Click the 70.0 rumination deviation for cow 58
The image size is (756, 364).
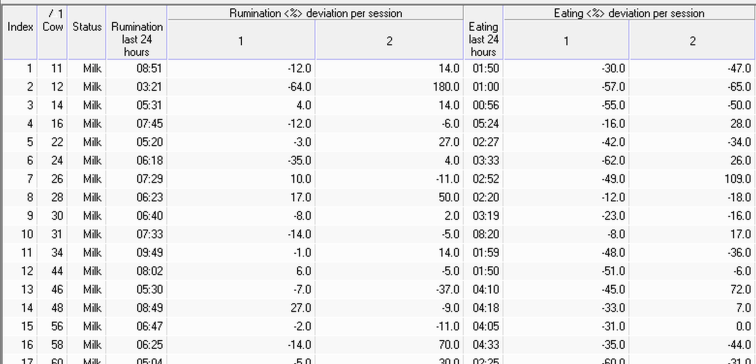[389, 345]
